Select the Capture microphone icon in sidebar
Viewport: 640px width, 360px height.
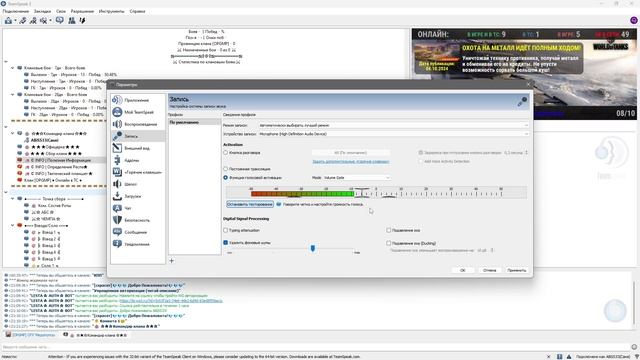[117, 136]
